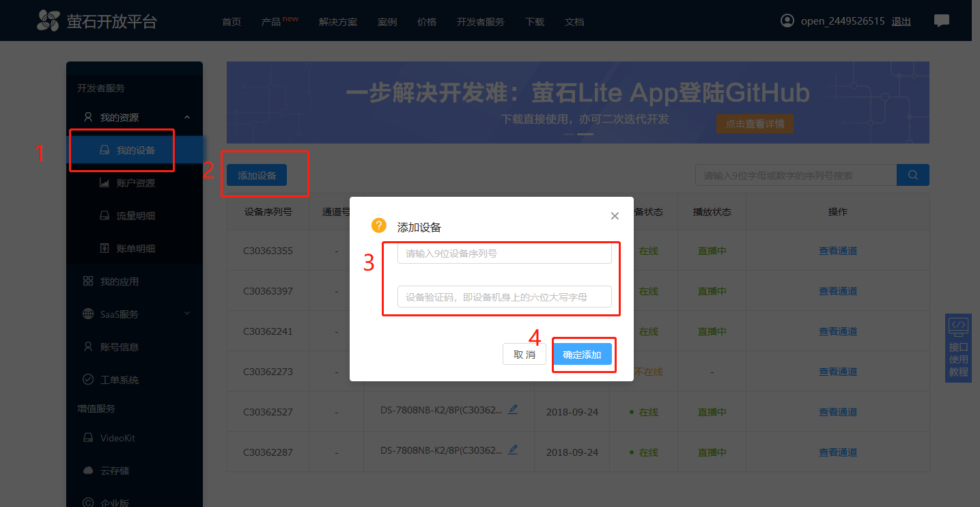
Task: Click the search magnifier icon
Action: (913, 174)
